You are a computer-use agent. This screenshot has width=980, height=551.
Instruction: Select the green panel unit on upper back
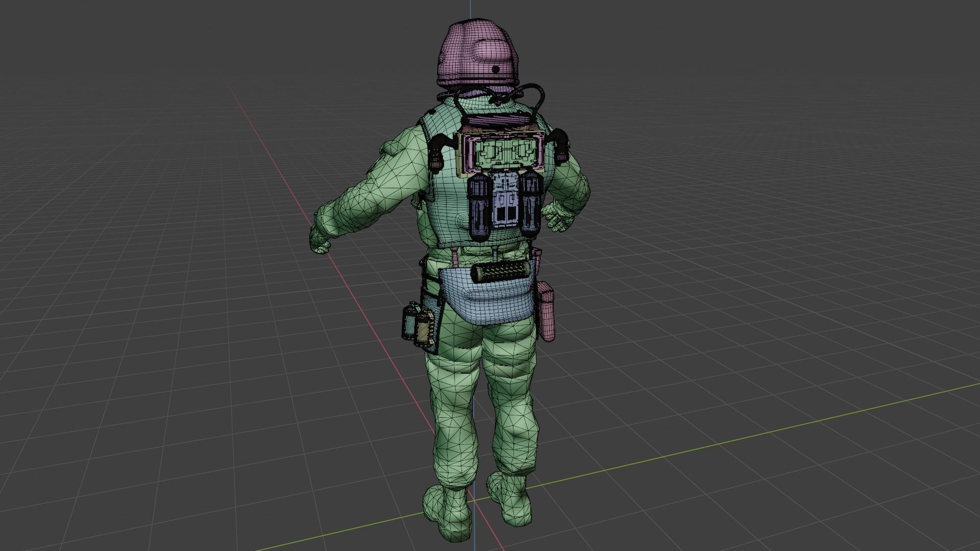505,154
